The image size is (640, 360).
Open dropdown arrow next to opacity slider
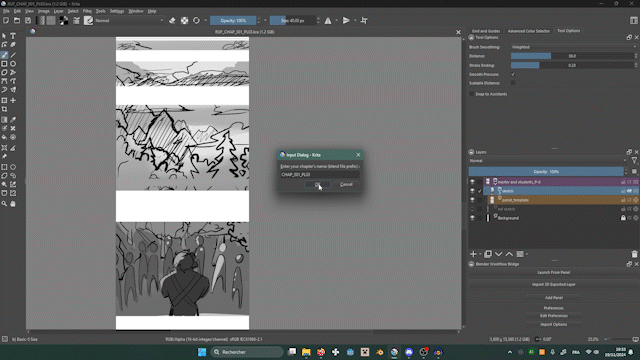tap(265, 20)
